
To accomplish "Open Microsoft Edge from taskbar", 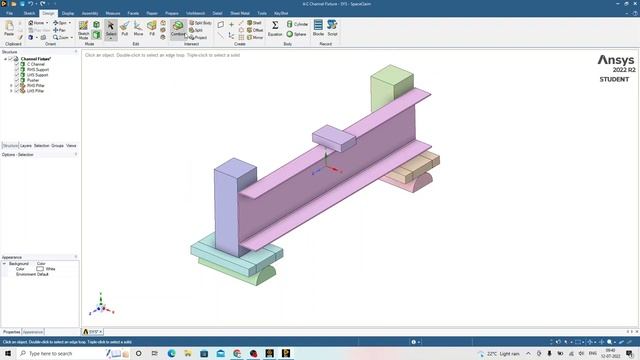I will click(x=171, y=353).
